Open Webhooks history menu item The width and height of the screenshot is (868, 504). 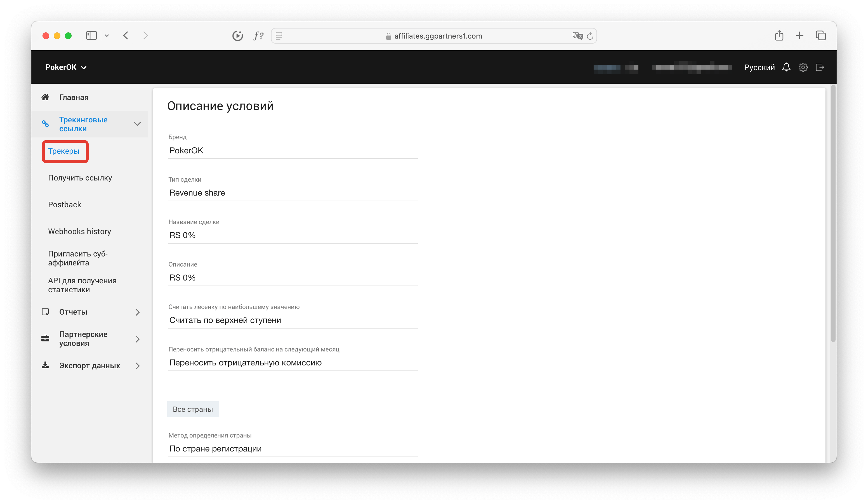pos(80,231)
